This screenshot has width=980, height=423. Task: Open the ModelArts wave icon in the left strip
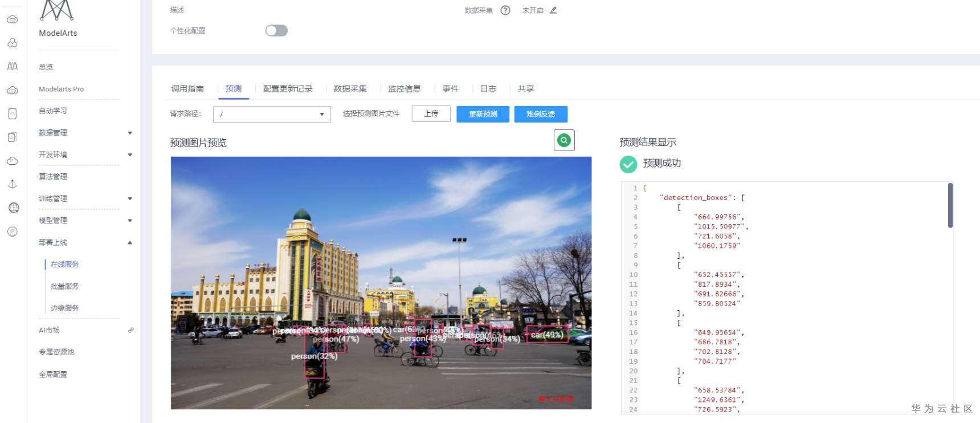(x=13, y=66)
